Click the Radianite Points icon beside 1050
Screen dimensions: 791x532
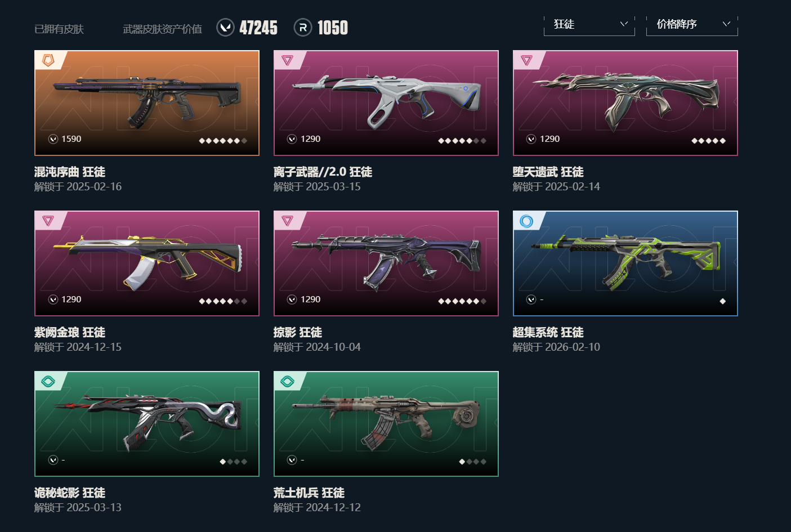point(303,27)
